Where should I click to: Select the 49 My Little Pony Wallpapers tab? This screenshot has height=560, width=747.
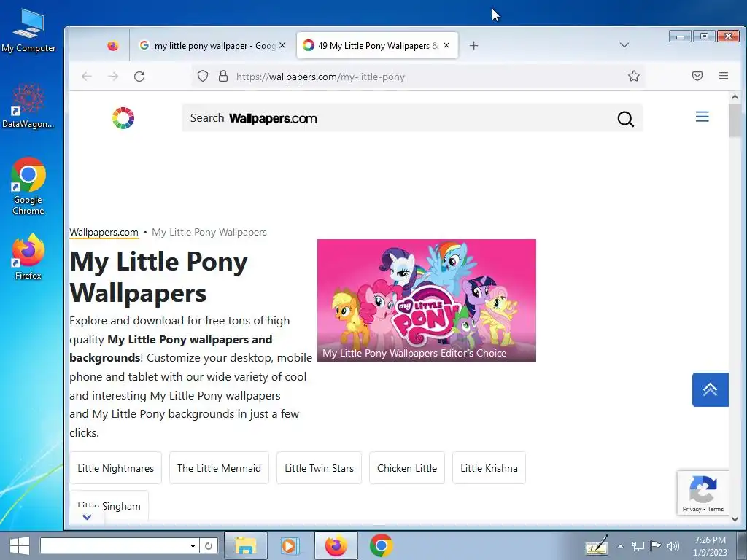coord(377,46)
